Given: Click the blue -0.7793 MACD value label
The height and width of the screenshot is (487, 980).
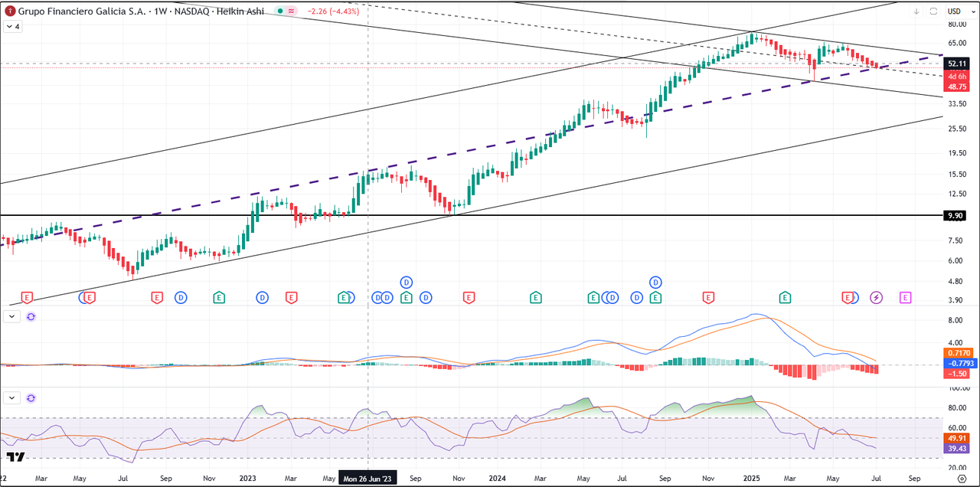Looking at the screenshot, I should click(x=959, y=363).
